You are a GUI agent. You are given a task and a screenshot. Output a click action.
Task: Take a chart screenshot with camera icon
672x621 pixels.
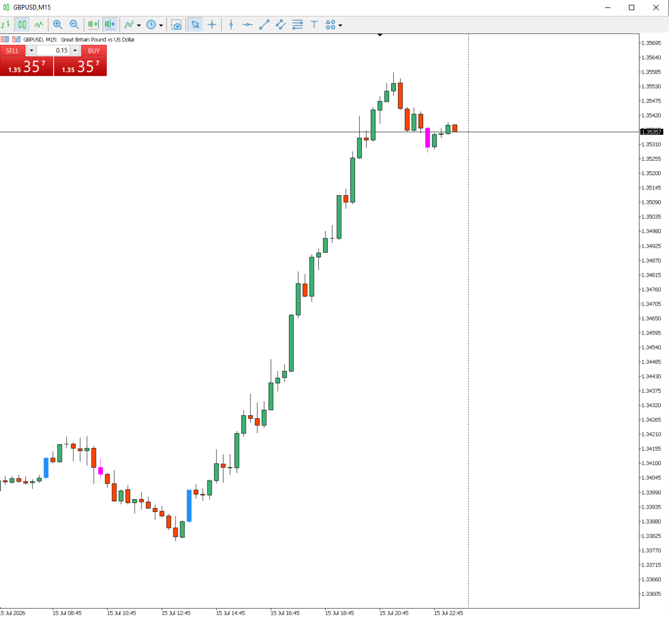pos(177,24)
